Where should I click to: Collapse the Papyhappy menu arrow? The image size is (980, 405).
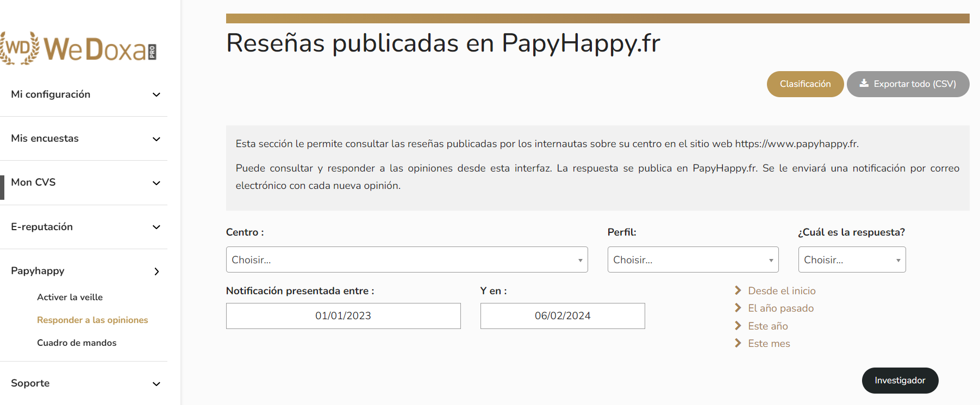click(x=156, y=271)
